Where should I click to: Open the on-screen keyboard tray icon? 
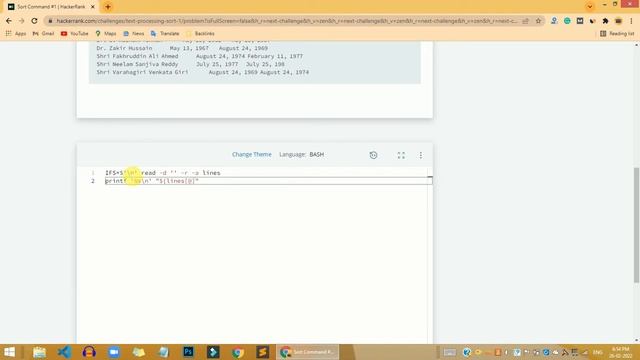coord(449,352)
